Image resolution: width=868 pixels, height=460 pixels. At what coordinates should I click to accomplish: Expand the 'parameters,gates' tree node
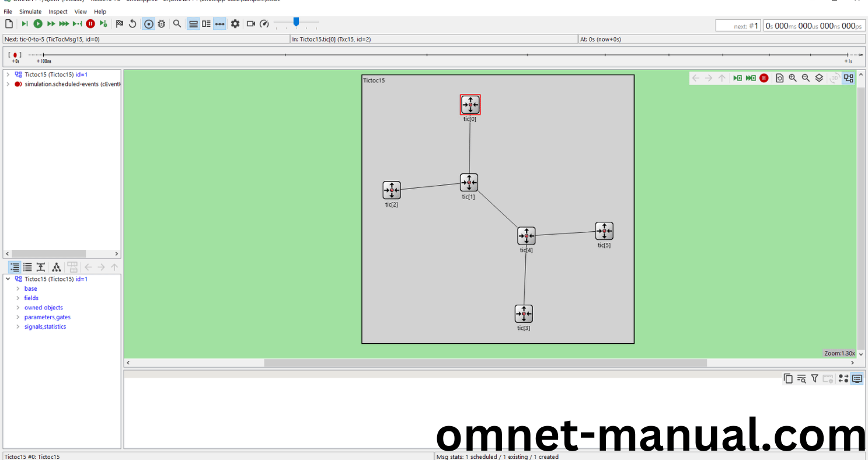click(18, 318)
